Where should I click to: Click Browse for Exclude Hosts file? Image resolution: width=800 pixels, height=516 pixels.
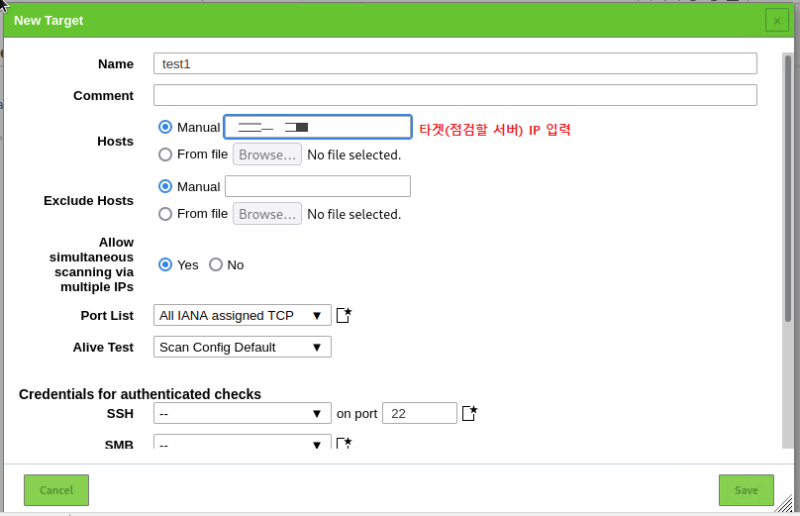click(x=268, y=214)
